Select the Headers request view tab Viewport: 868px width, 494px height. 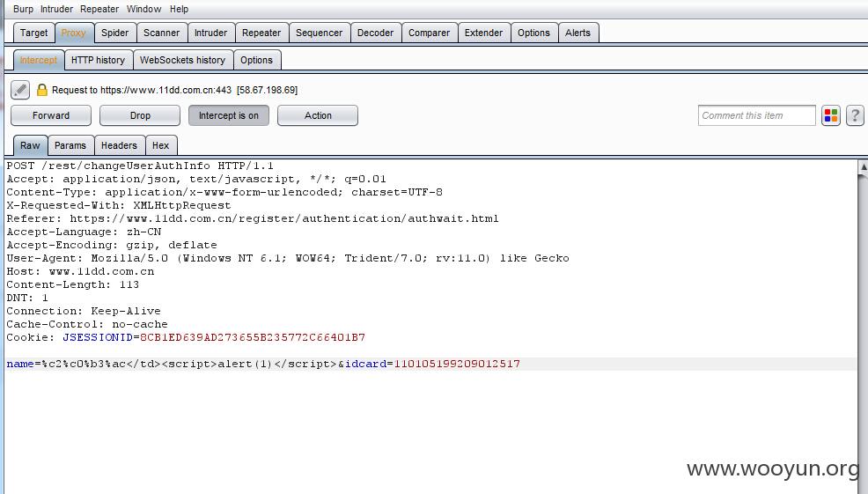pyautogui.click(x=119, y=145)
